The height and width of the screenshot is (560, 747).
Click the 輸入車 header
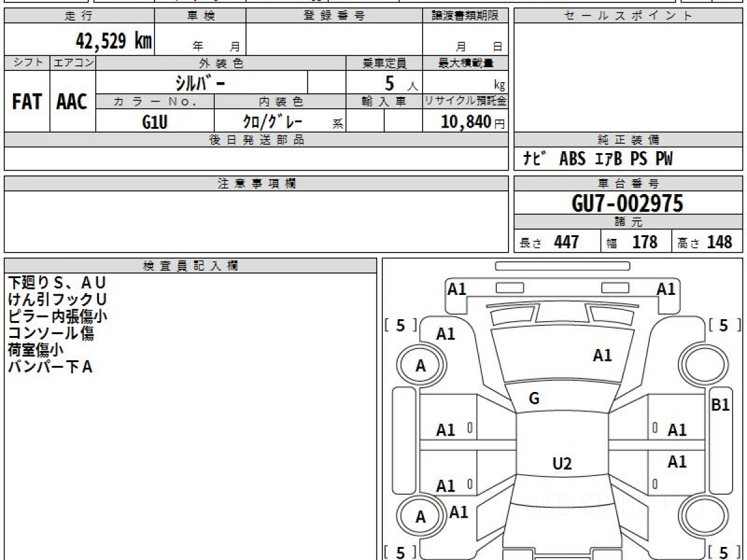[x=384, y=101]
